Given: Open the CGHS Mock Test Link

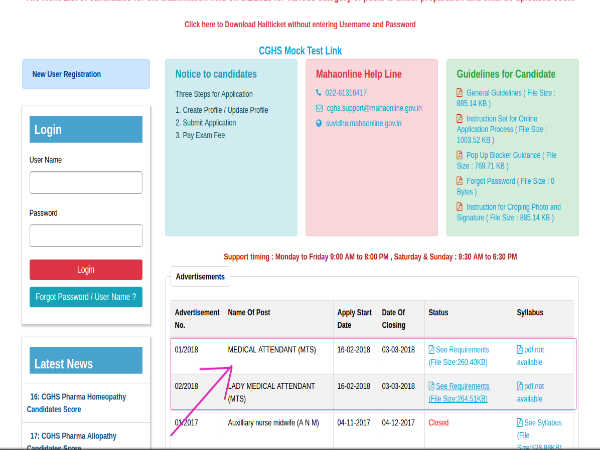Looking at the screenshot, I should pos(300,51).
